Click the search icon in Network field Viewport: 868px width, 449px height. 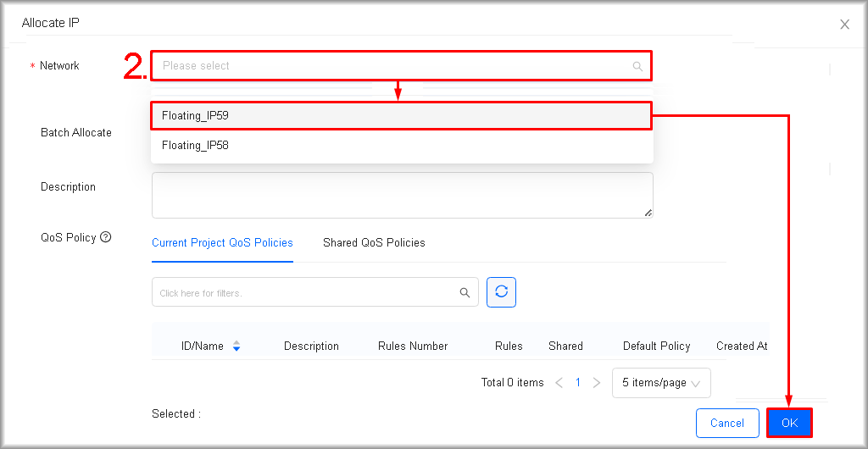[x=637, y=66]
